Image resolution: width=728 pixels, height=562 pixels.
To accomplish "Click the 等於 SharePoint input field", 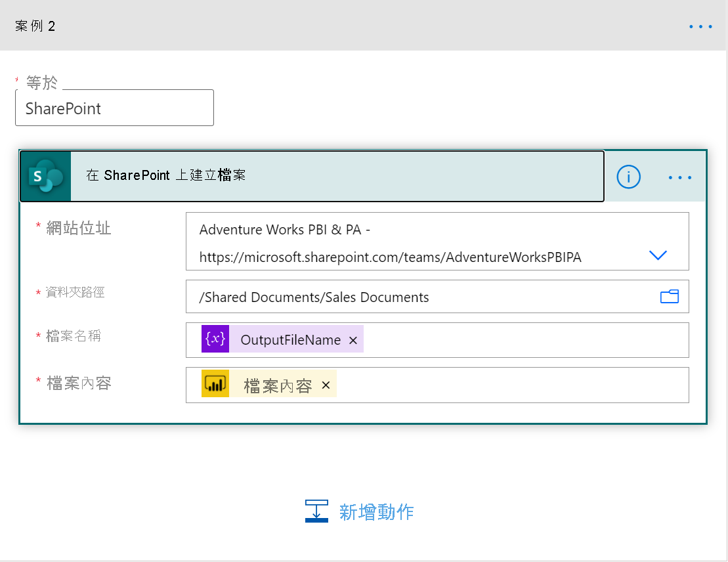I will point(114,108).
